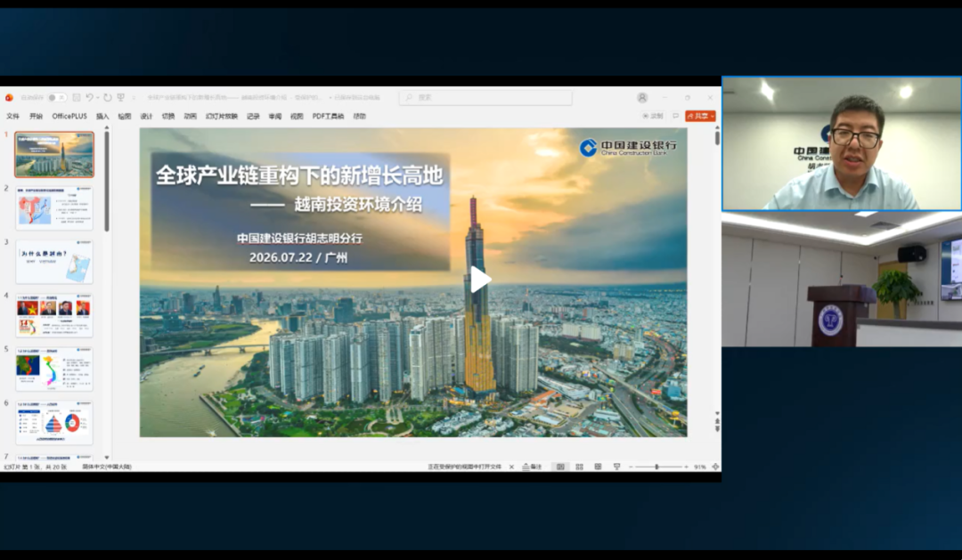
Task: Click Previous Slide arrow below editor scrollbar
Action: (x=716, y=421)
